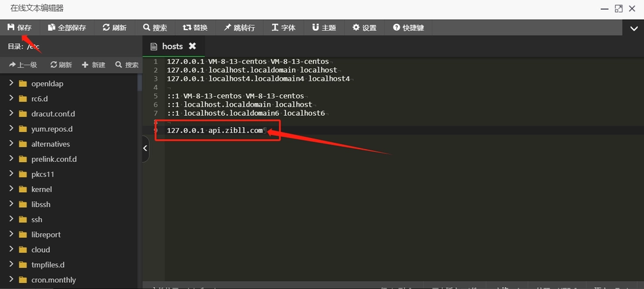The height and width of the screenshot is (289, 644).
Task: Close the hosts tab
Action: [192, 46]
